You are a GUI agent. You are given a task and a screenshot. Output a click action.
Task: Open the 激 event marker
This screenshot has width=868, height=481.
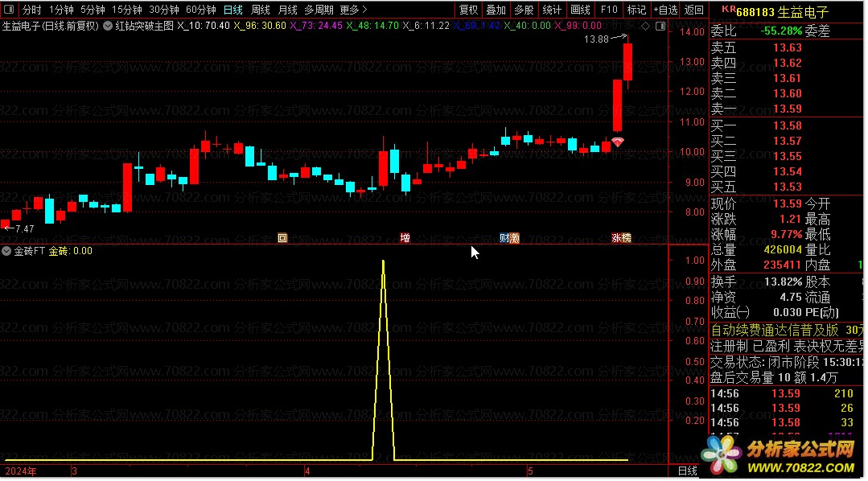click(x=514, y=238)
